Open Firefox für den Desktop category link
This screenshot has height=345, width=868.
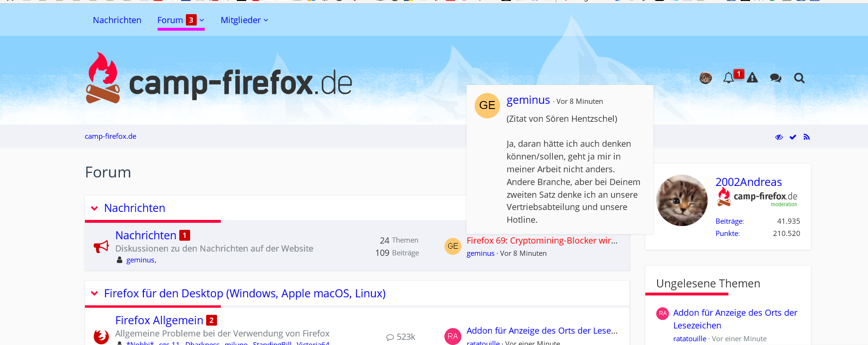[245, 293]
